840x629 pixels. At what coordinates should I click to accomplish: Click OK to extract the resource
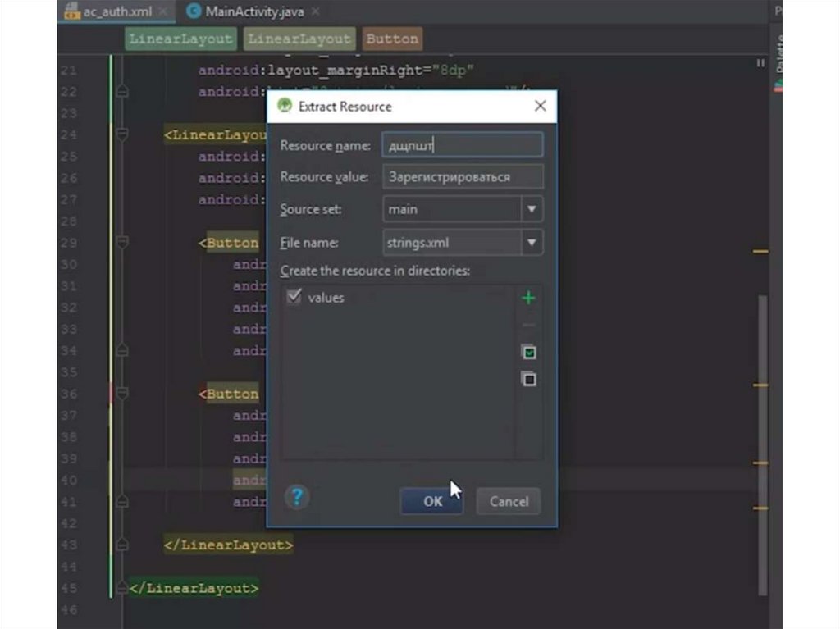point(432,501)
